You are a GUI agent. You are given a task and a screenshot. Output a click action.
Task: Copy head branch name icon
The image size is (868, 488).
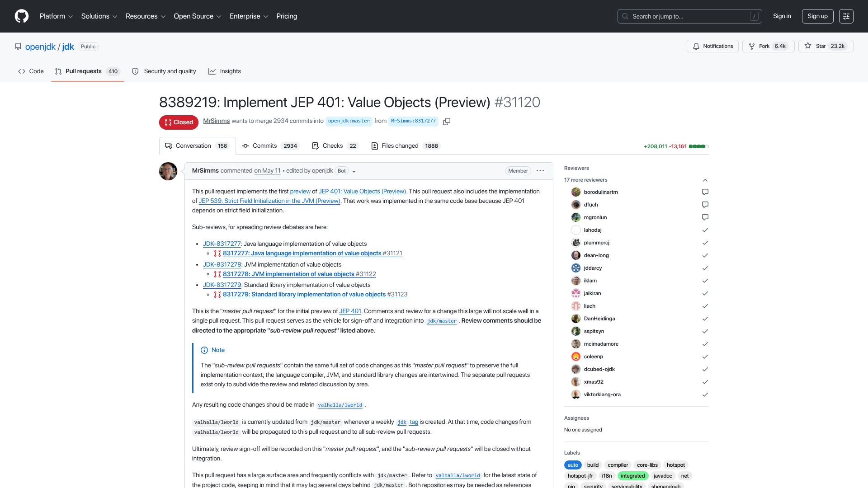(x=447, y=122)
